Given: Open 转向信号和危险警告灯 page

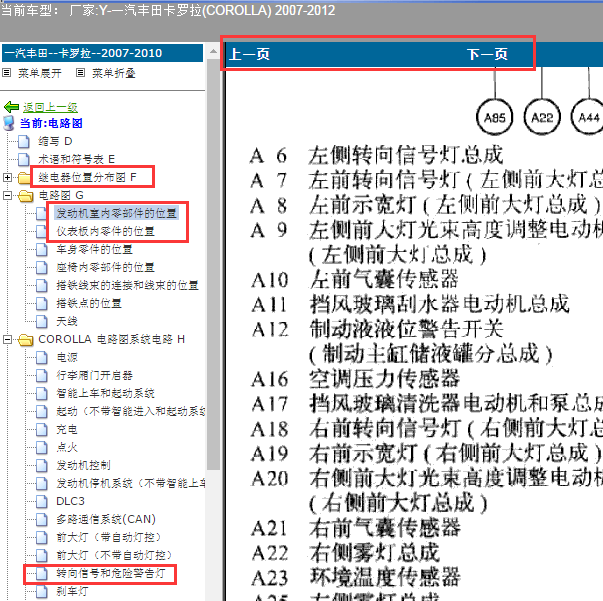Looking at the screenshot, I should [111, 574].
